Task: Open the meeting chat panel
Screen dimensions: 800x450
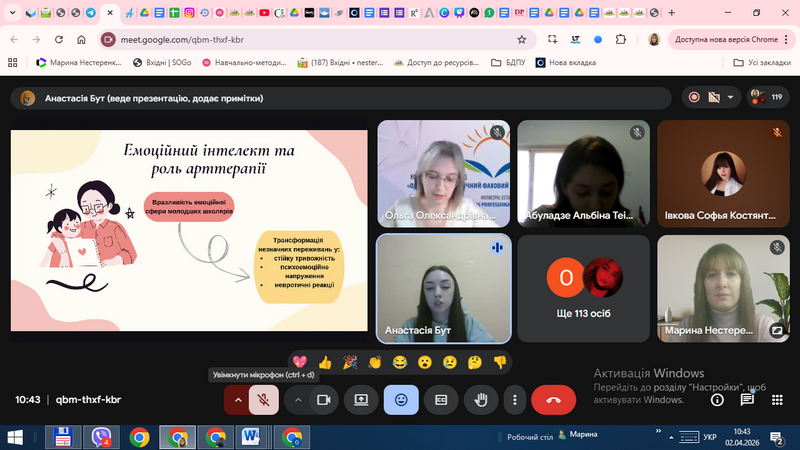Action: 747,399
